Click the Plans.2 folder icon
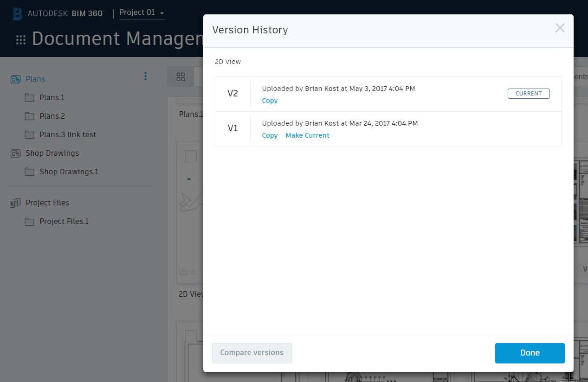 coord(29,116)
